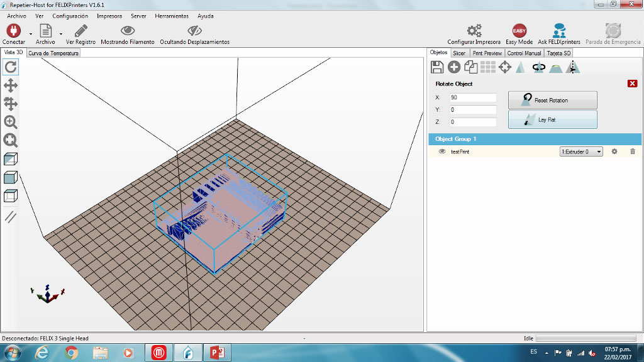Viewport: 644px width, 362px height.
Task: Expand the arrow next to Conectar
Action: 30,33
